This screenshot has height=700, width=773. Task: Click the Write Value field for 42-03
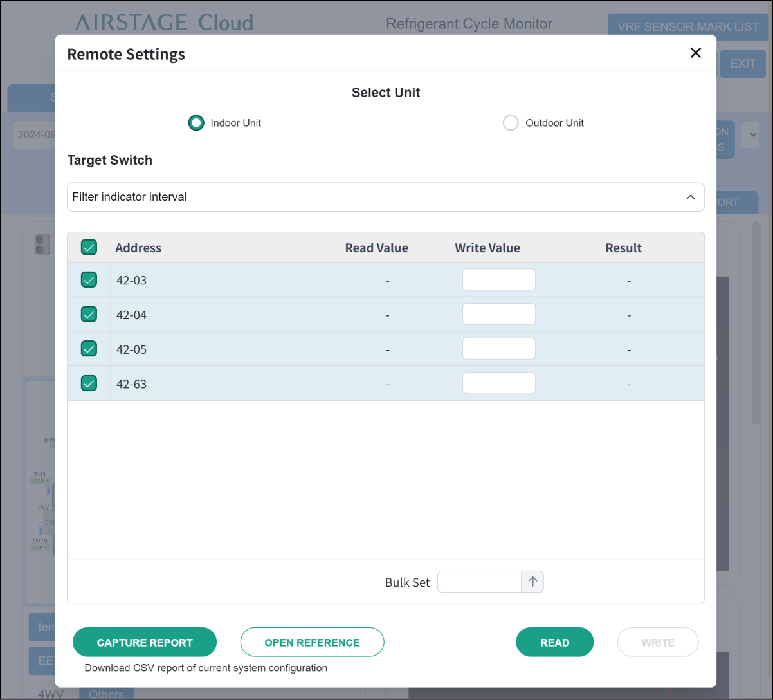pos(498,280)
